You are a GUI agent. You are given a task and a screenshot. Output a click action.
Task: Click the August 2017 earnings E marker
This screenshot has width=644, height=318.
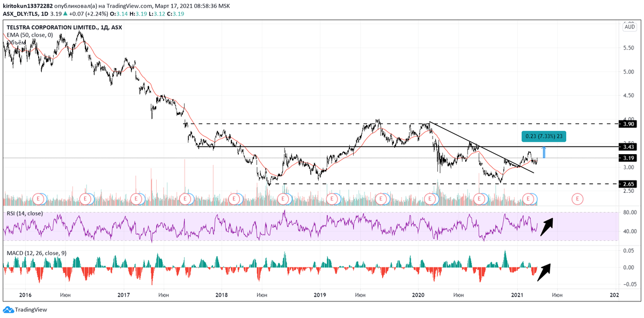186,199
